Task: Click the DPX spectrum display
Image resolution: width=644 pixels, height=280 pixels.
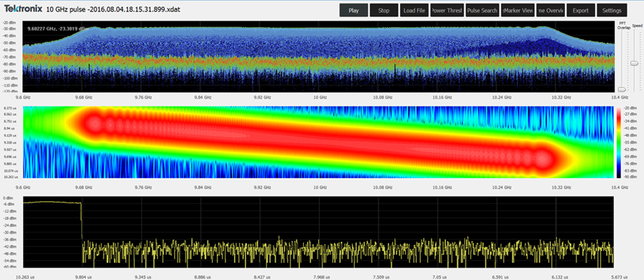Action: (x=319, y=56)
